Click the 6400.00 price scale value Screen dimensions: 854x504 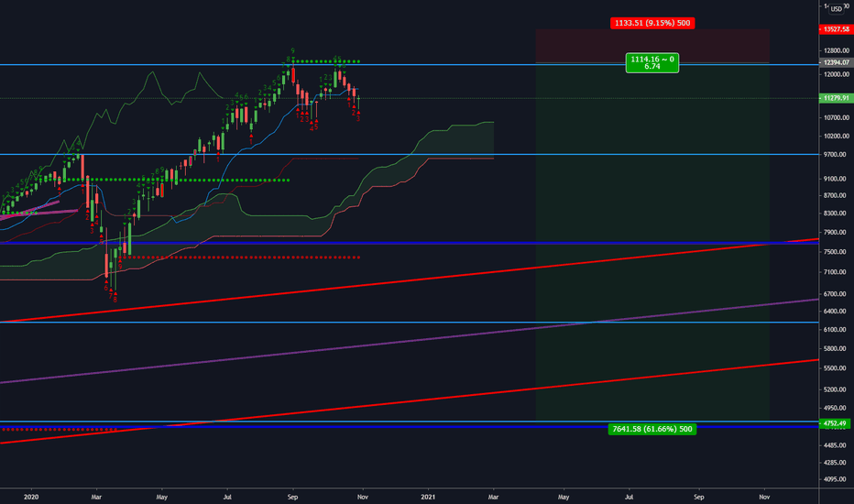(x=836, y=312)
